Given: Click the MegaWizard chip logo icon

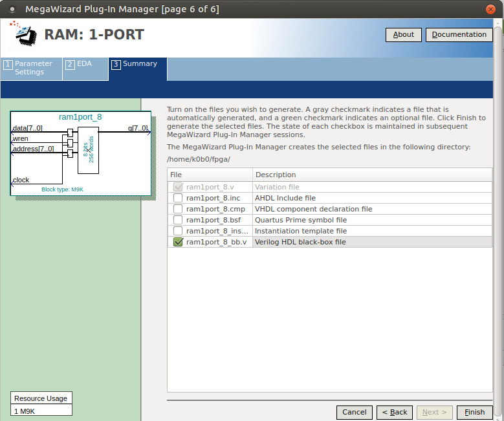Looking at the screenshot, I should click(x=24, y=34).
